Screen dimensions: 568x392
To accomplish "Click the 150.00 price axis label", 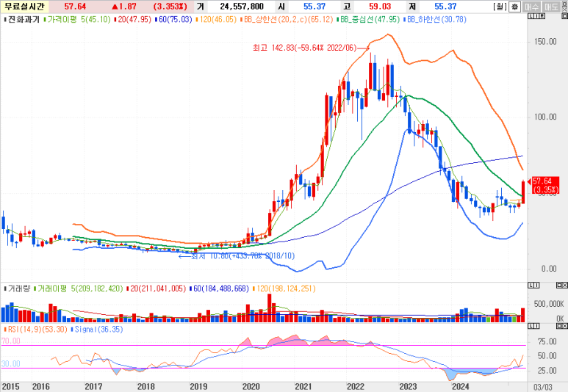I will pyautogui.click(x=545, y=42).
